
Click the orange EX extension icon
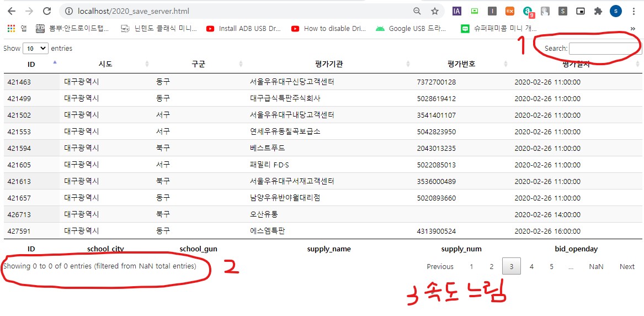510,11
